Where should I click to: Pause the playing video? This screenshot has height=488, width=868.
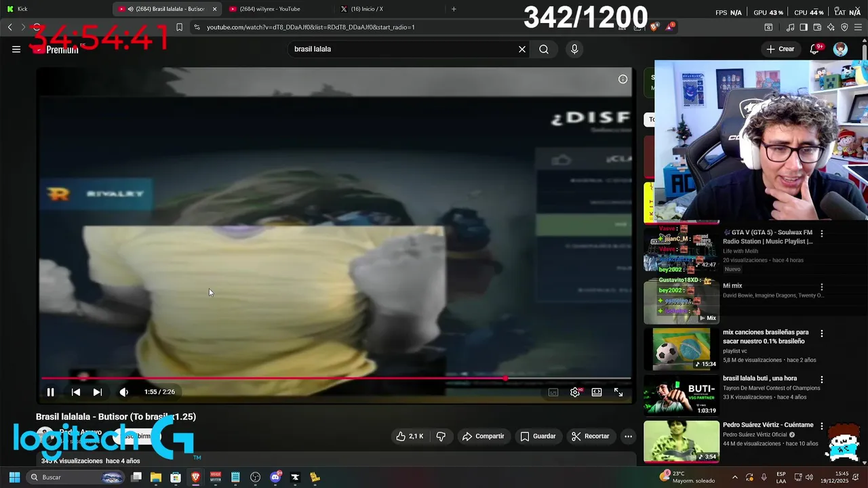click(50, 392)
